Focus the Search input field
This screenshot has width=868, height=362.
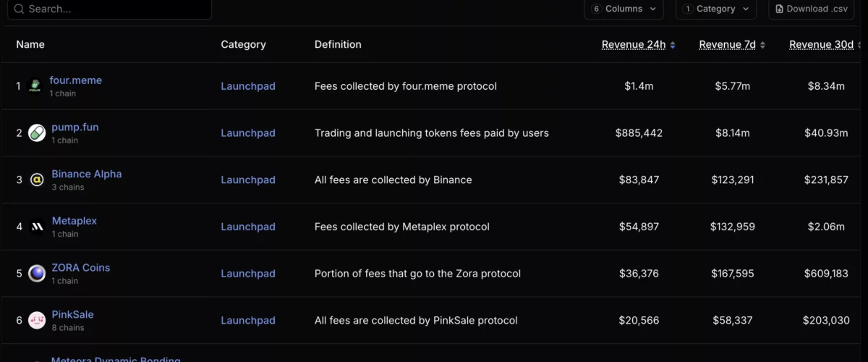pyautogui.click(x=116, y=9)
